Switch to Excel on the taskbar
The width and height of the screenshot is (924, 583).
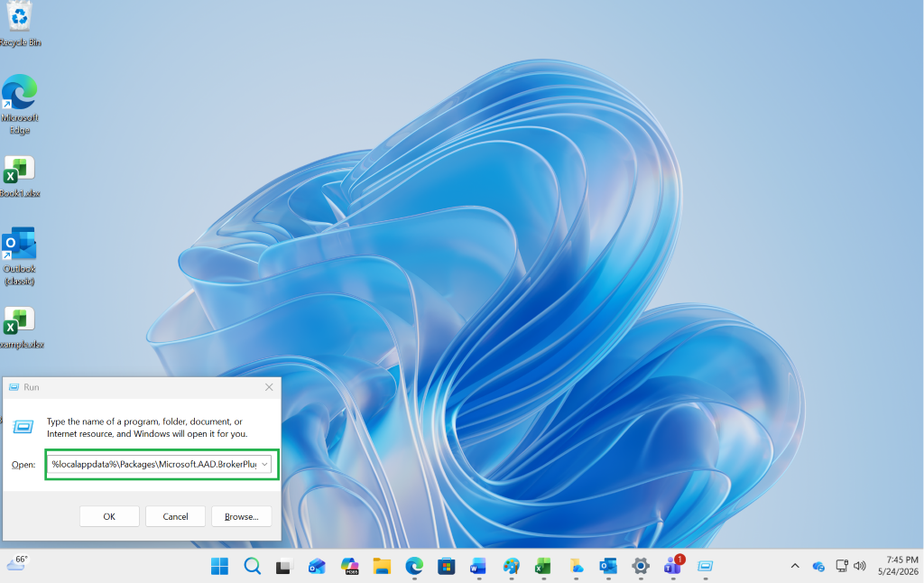pos(542,567)
